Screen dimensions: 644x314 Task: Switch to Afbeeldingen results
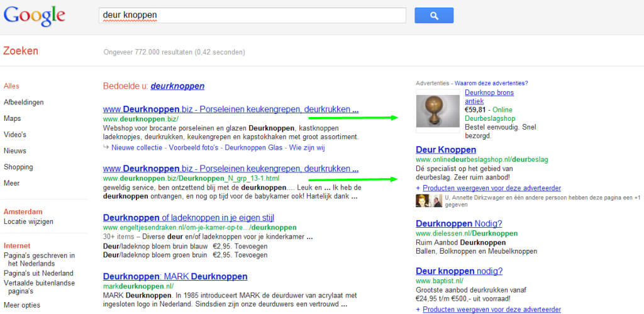(23, 102)
